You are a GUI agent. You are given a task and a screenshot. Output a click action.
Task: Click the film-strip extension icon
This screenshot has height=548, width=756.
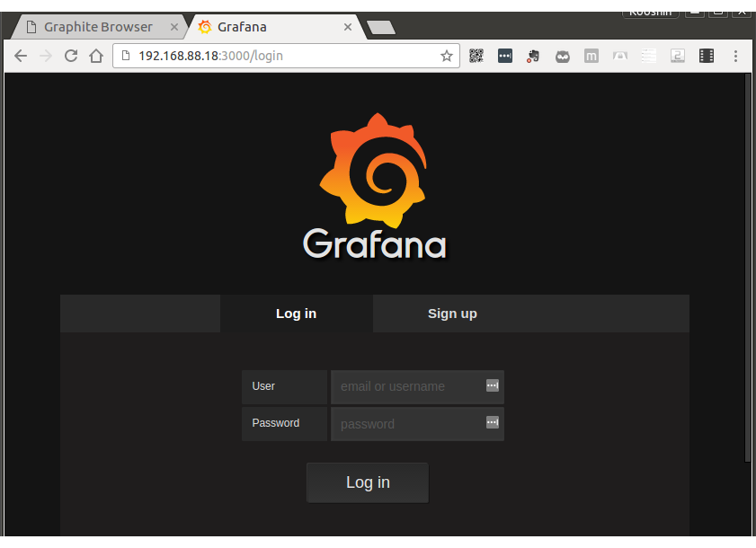pos(706,56)
